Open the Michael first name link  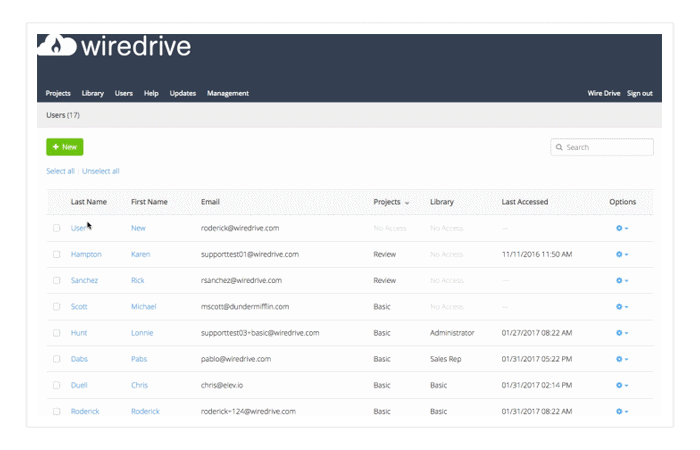[143, 307]
